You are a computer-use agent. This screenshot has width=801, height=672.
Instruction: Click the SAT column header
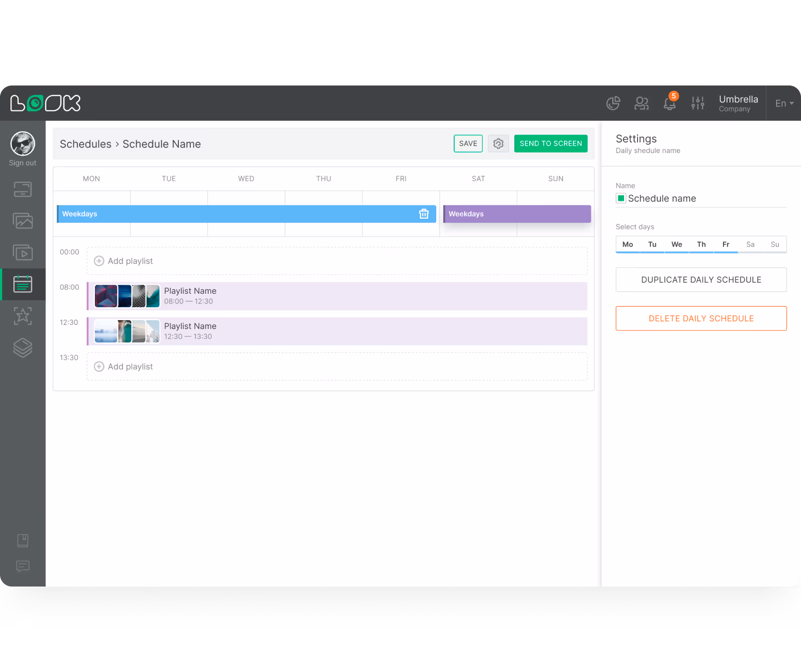coord(479,179)
